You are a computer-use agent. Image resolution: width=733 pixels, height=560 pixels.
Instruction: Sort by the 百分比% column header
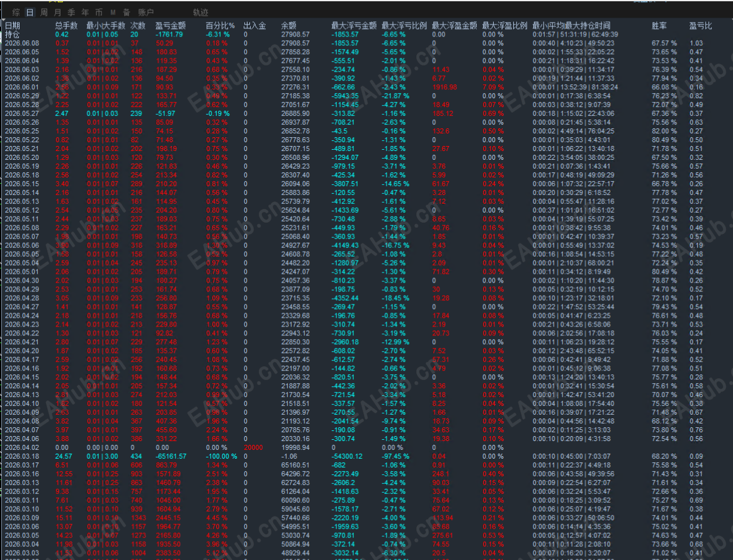click(x=220, y=26)
